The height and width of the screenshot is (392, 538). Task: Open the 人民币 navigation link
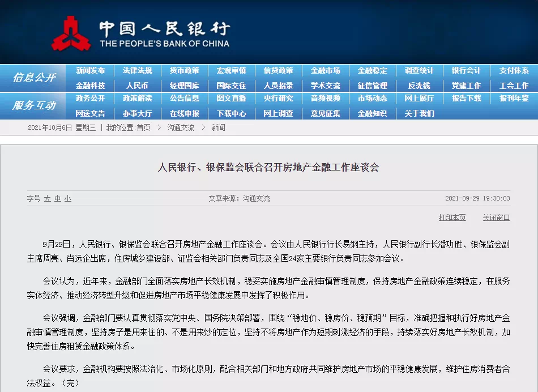tap(137, 86)
